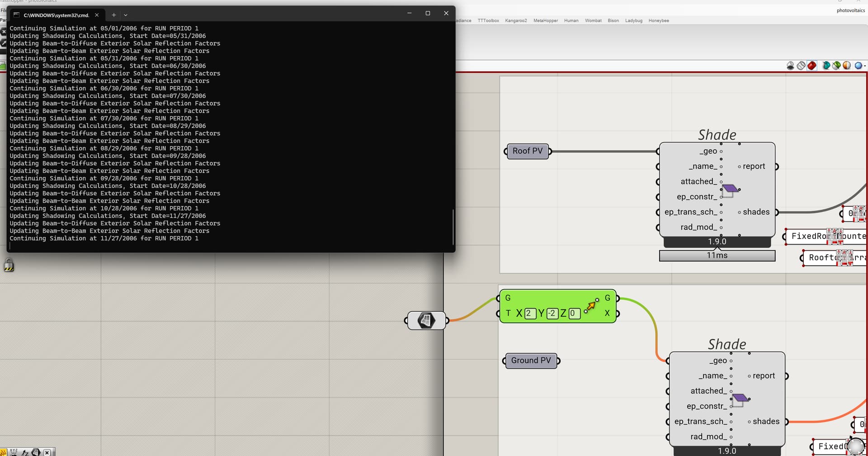Click the terminal window vertical scrollbar
The image size is (868, 456).
click(x=453, y=226)
